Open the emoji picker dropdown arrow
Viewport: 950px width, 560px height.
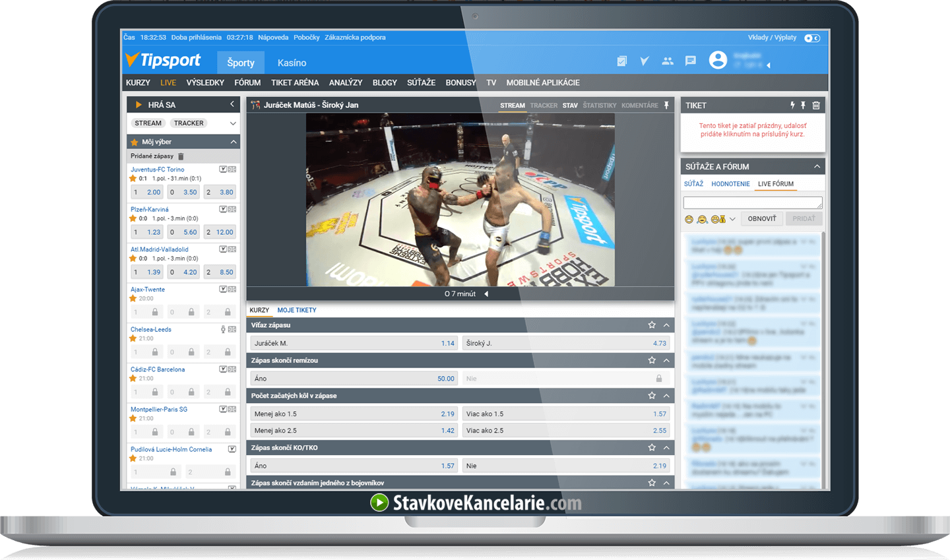click(732, 219)
